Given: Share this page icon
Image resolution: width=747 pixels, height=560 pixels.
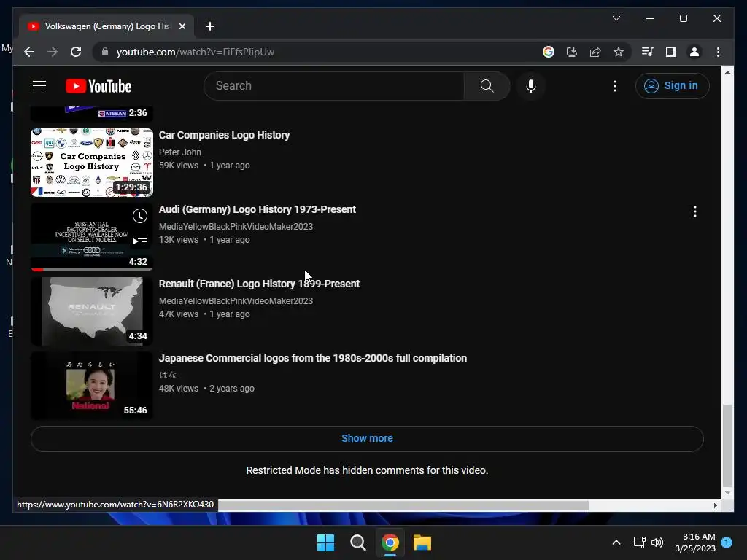Looking at the screenshot, I should (x=595, y=52).
